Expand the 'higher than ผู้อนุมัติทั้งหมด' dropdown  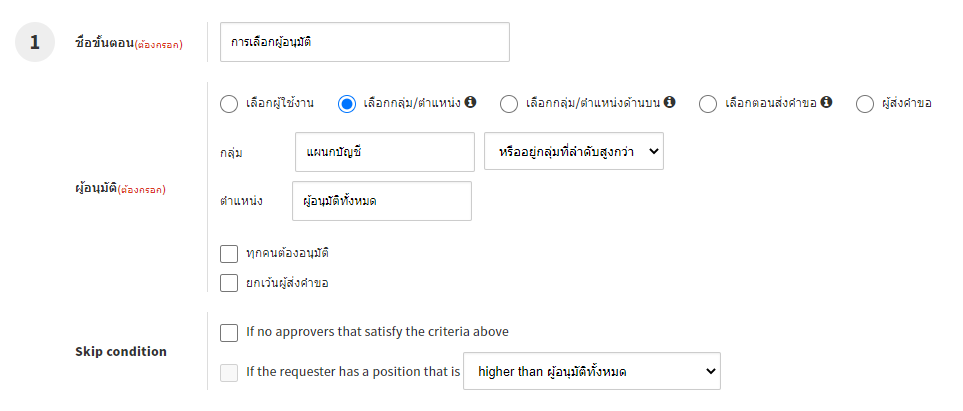592,372
